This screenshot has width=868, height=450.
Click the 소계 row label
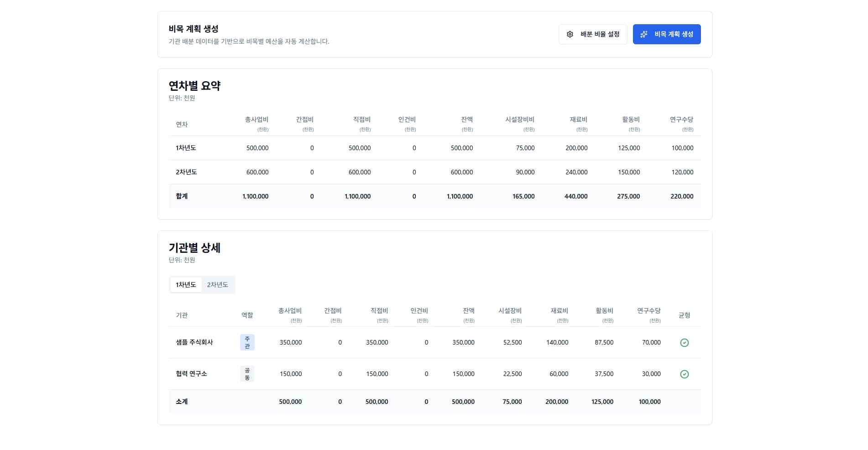point(182,402)
